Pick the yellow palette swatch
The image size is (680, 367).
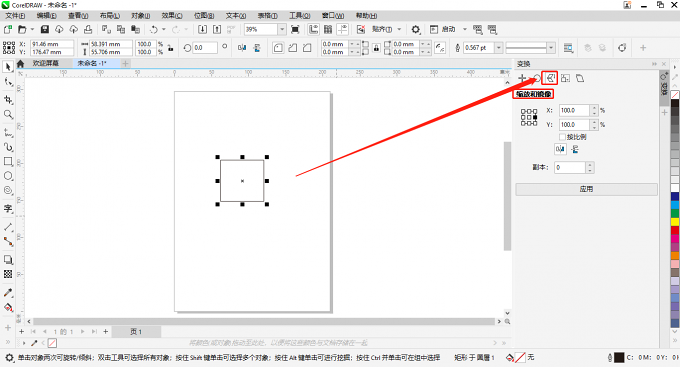click(675, 222)
